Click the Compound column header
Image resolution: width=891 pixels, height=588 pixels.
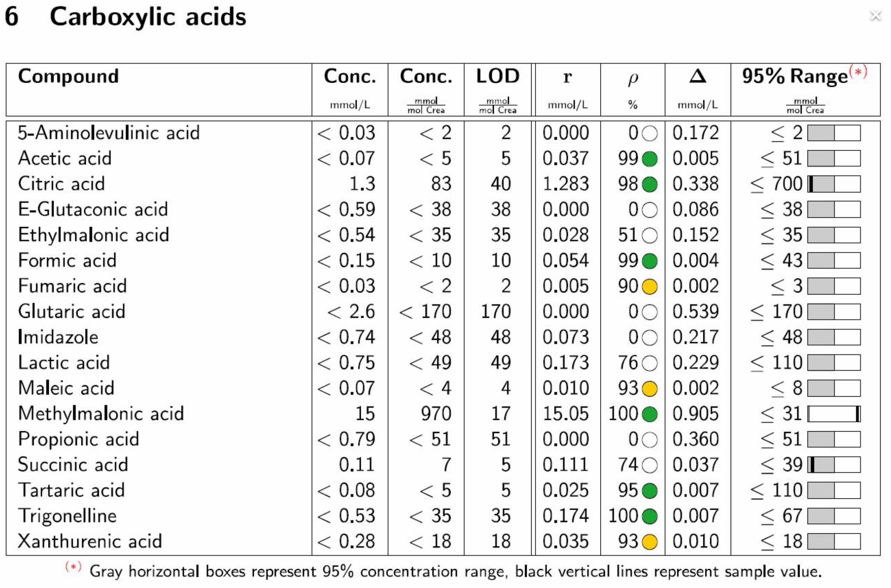pyautogui.click(x=69, y=76)
